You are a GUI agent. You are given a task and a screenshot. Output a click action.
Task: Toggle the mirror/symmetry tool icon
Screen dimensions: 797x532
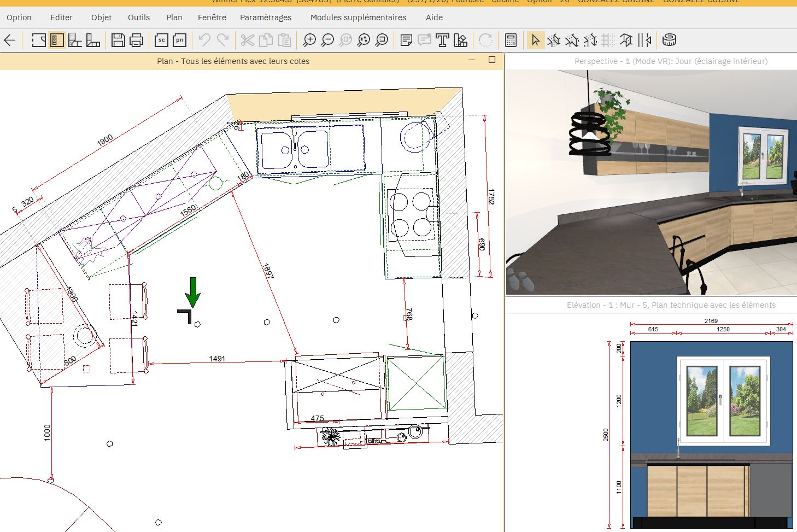(x=644, y=40)
